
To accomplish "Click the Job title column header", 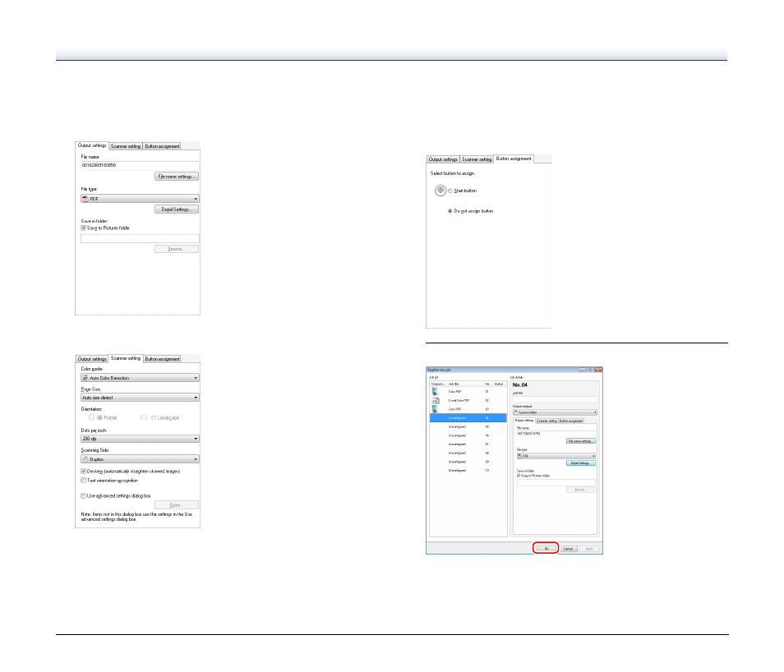I will (465, 384).
